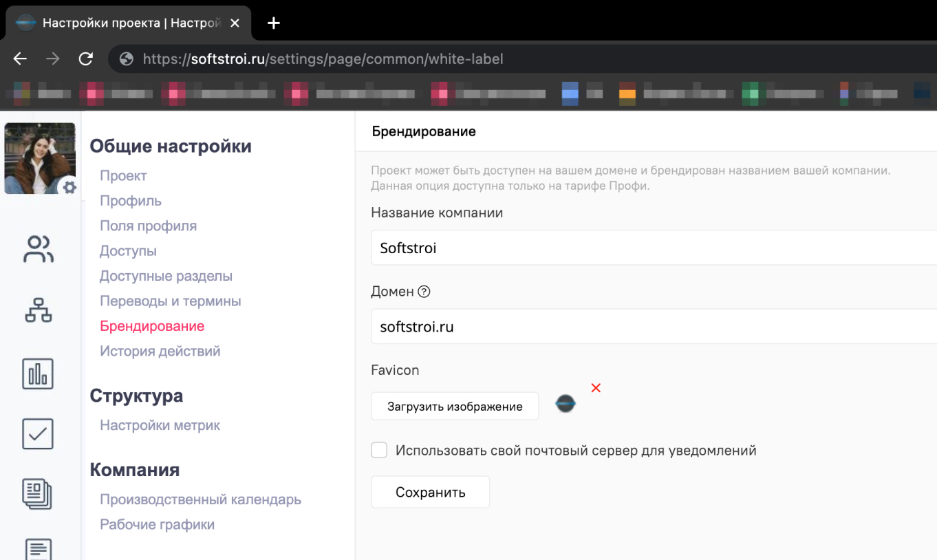Click the Общие настройки heading
Screen dimensions: 937x560
171,146
